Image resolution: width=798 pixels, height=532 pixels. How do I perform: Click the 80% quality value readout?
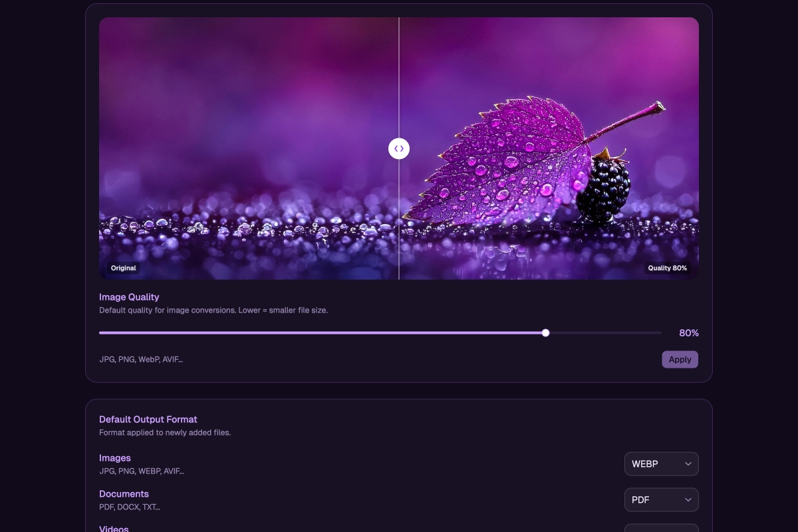pos(688,333)
